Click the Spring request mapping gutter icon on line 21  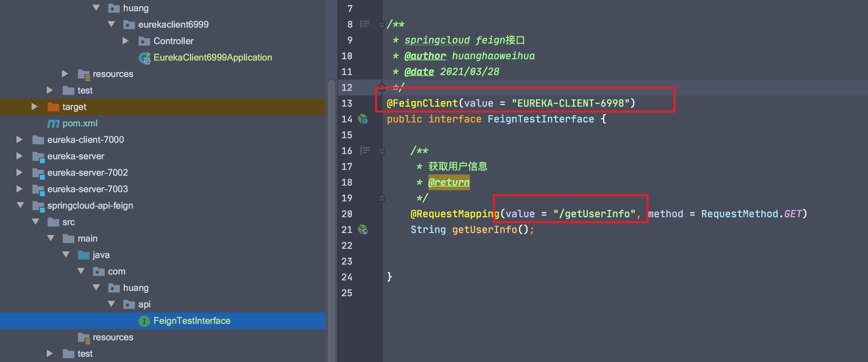tap(363, 230)
